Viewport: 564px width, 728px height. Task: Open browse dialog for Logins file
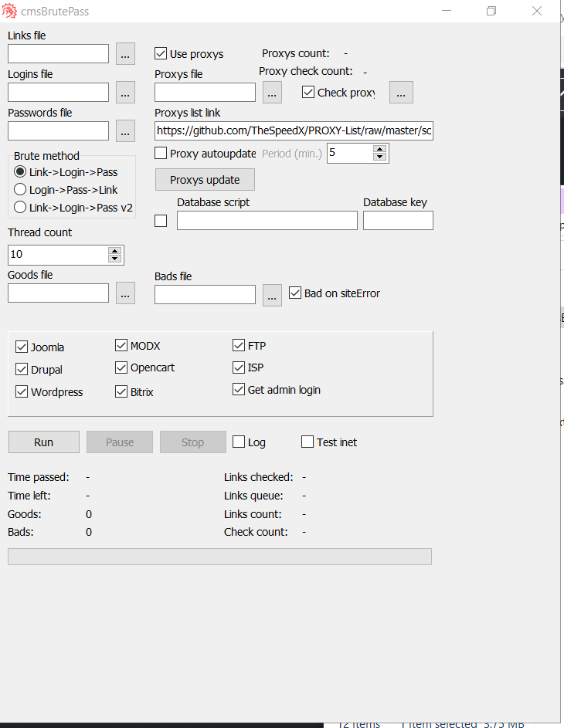pyautogui.click(x=125, y=93)
